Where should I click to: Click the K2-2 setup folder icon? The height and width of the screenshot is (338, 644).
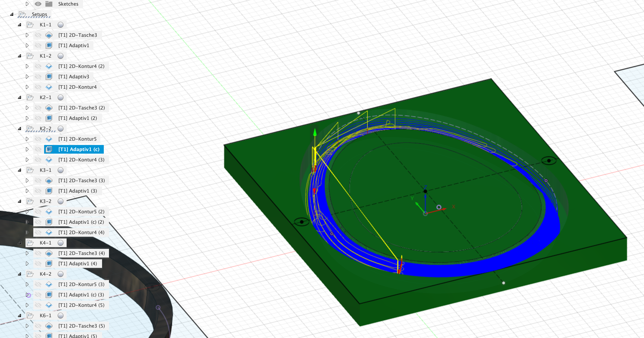[x=30, y=129]
